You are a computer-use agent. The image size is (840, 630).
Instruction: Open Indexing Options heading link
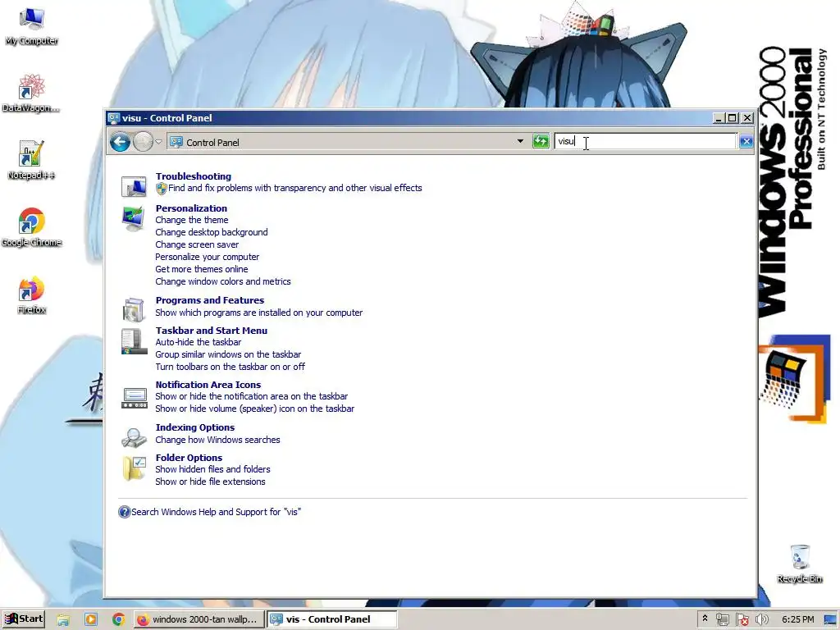(195, 427)
